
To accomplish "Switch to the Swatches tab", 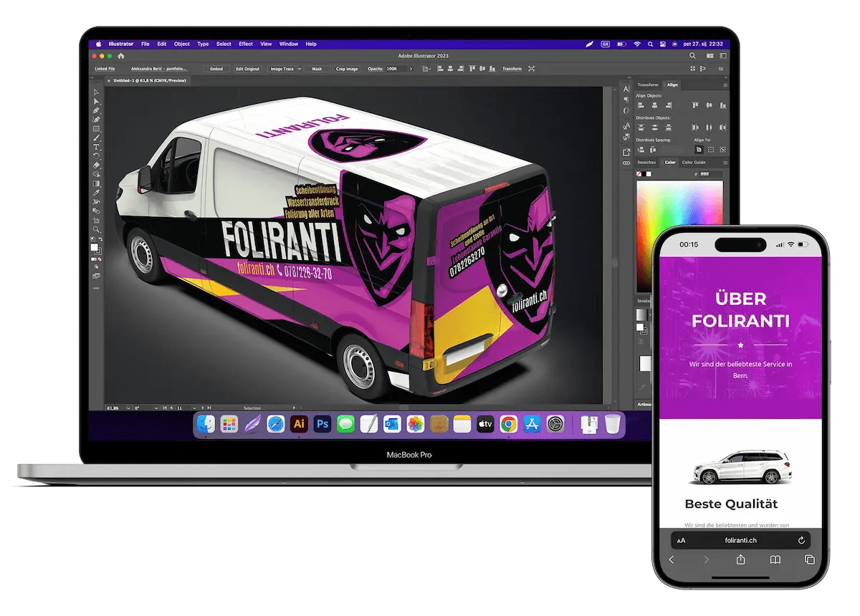I will pos(646,163).
